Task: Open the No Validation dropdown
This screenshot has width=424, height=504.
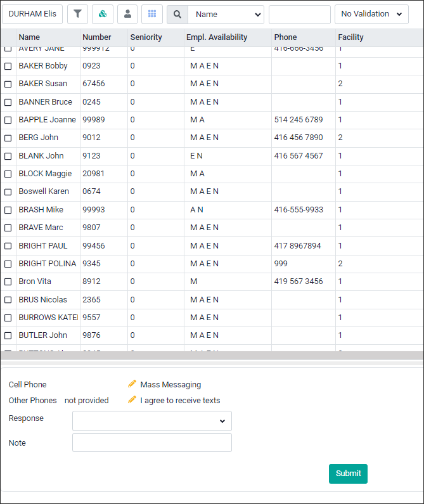Action: point(371,14)
